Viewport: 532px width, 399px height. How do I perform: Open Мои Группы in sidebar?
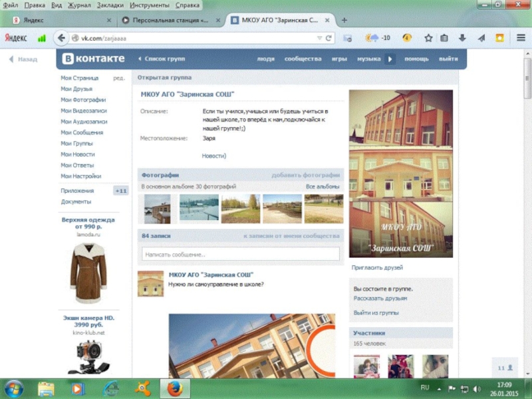tap(76, 143)
